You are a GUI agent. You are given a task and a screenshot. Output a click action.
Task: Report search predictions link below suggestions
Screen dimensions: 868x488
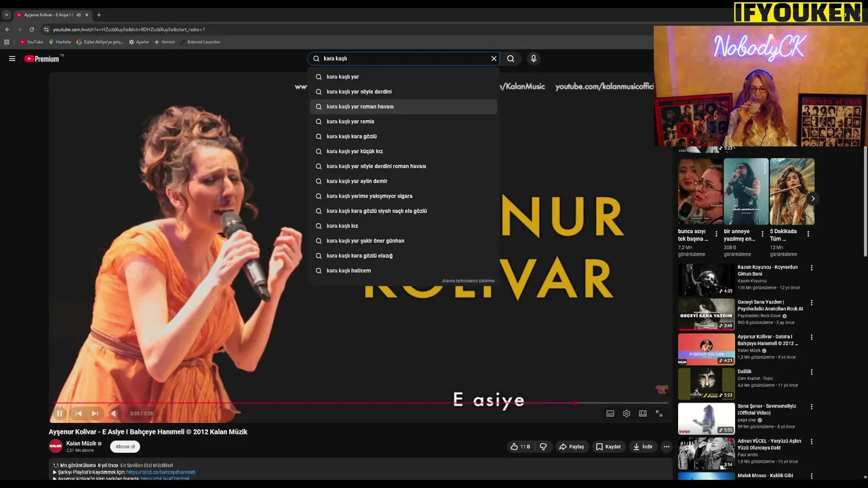[468, 281]
